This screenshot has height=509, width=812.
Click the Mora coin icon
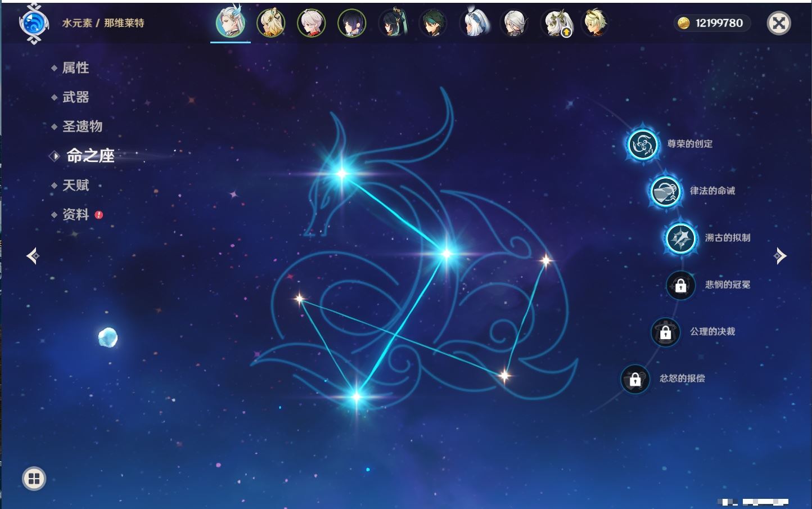(x=683, y=23)
